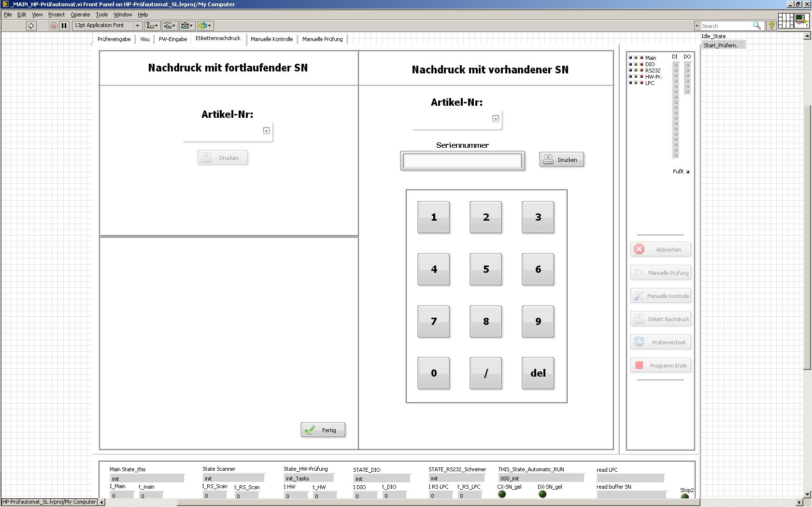The height and width of the screenshot is (507, 812).
Task: Tap keypad button 2
Action: [486, 217]
